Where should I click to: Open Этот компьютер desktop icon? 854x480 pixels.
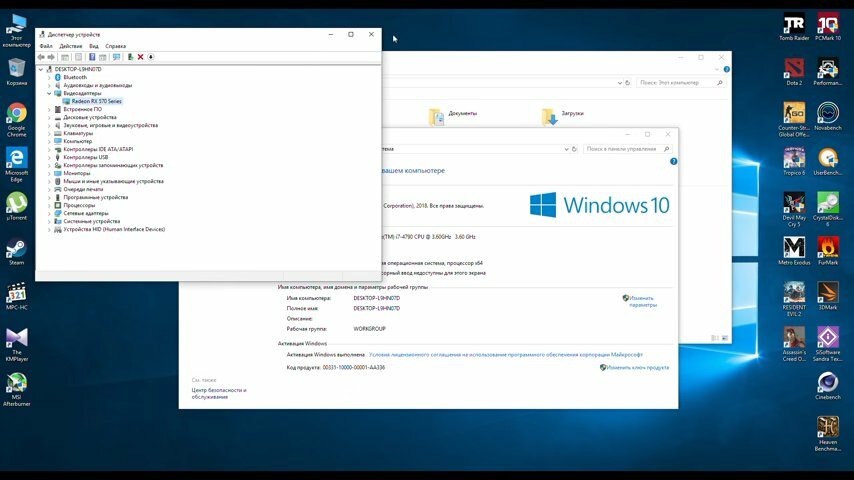tap(16, 31)
